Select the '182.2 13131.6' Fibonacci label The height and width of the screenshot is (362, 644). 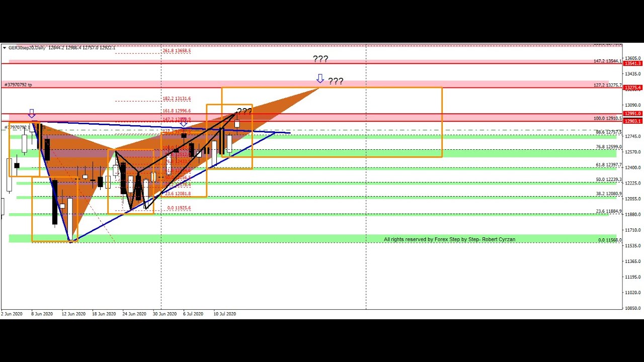[x=177, y=99]
